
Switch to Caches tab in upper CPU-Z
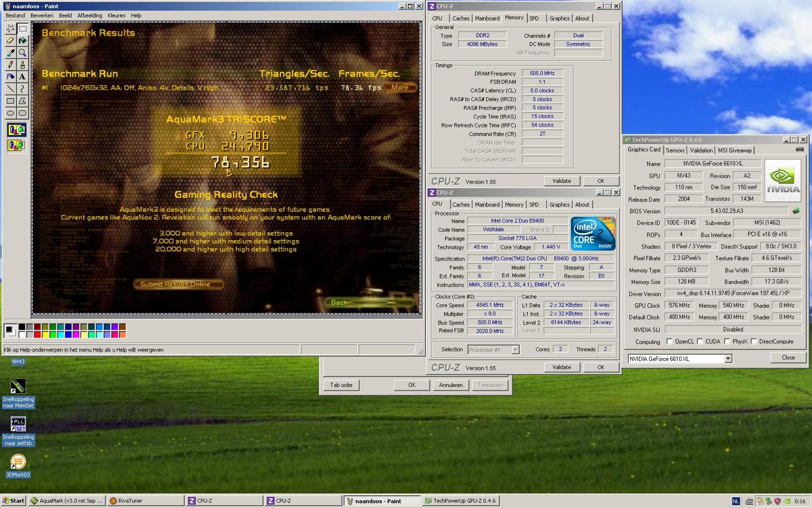click(461, 18)
